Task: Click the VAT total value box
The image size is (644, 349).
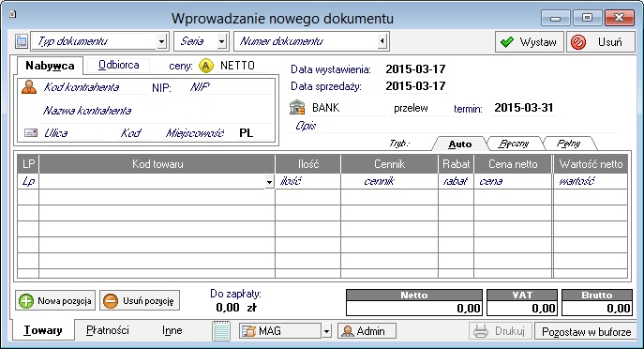Action: point(522,308)
